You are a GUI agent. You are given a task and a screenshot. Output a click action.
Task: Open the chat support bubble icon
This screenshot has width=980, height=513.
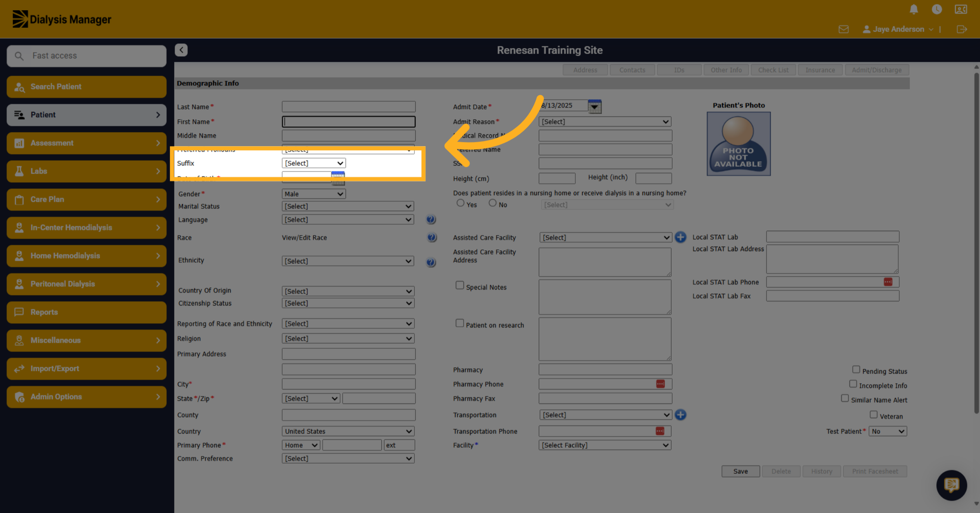[951, 485]
